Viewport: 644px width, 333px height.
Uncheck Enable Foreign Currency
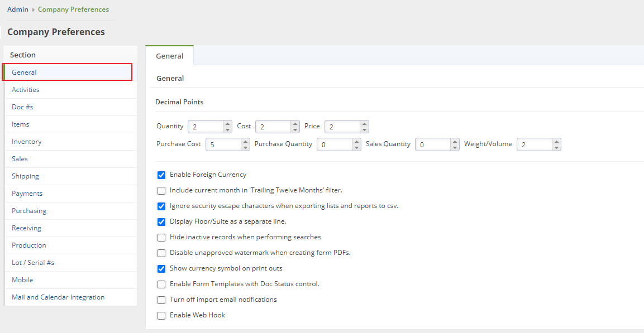[161, 175]
